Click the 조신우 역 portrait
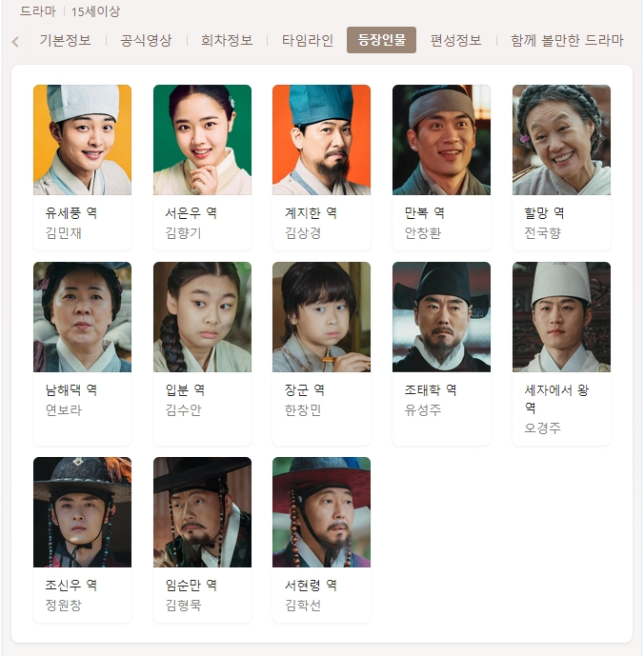This screenshot has width=644, height=656. tap(83, 512)
